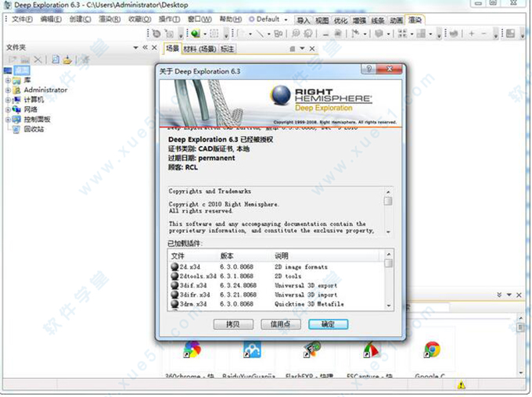Click the FlashFXP shortcut icon
The width and height of the screenshot is (532, 397).
click(x=311, y=350)
